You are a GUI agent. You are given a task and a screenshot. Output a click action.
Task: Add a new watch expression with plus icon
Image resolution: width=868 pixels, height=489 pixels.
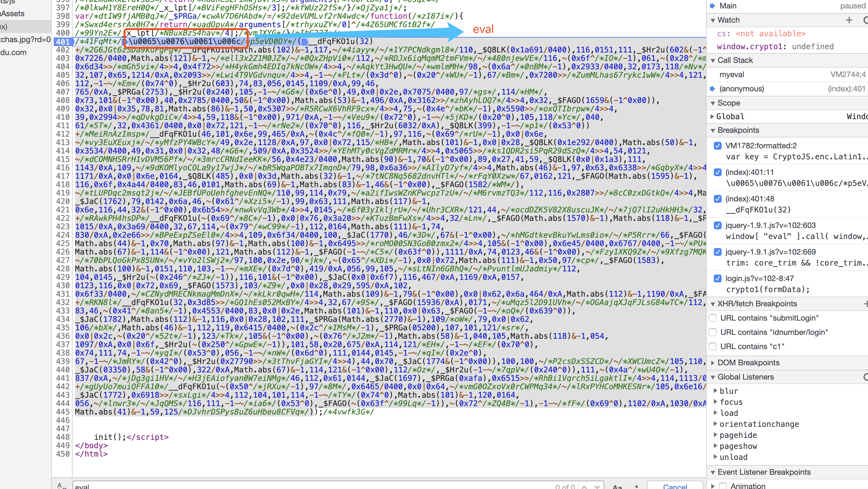pos(849,20)
